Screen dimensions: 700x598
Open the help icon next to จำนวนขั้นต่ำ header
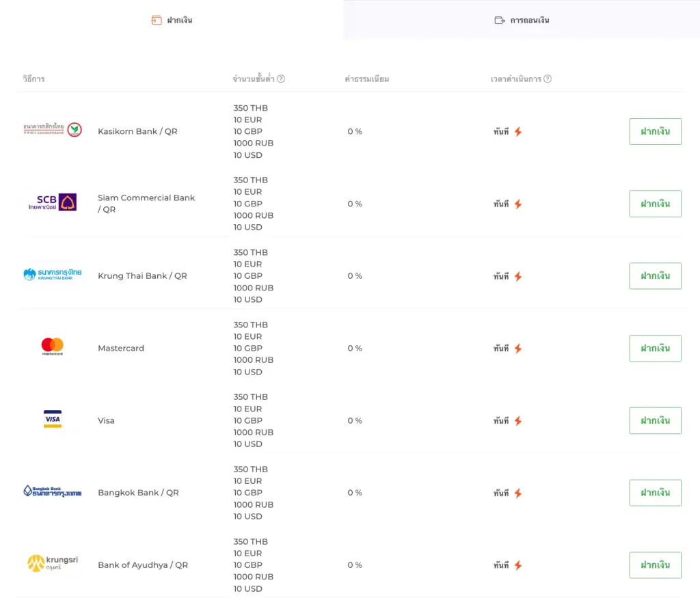coord(282,78)
